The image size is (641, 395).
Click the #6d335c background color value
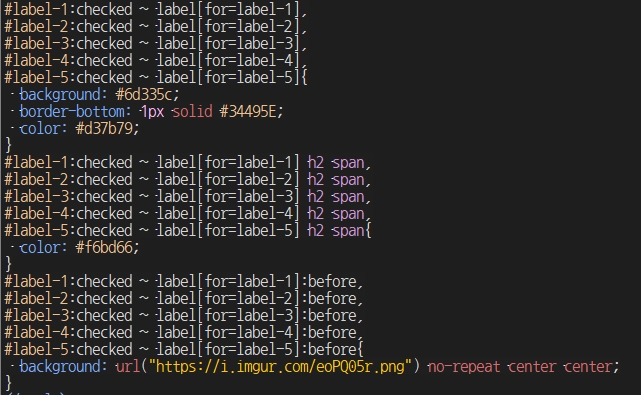144,94
